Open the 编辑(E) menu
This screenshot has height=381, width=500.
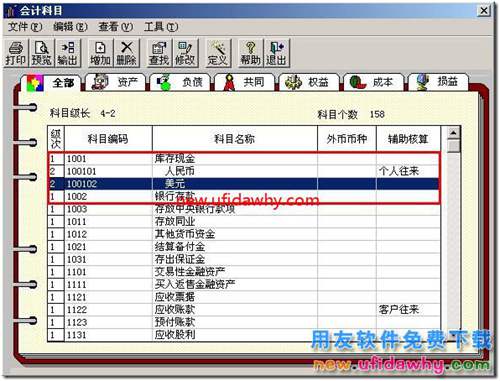click(70, 27)
